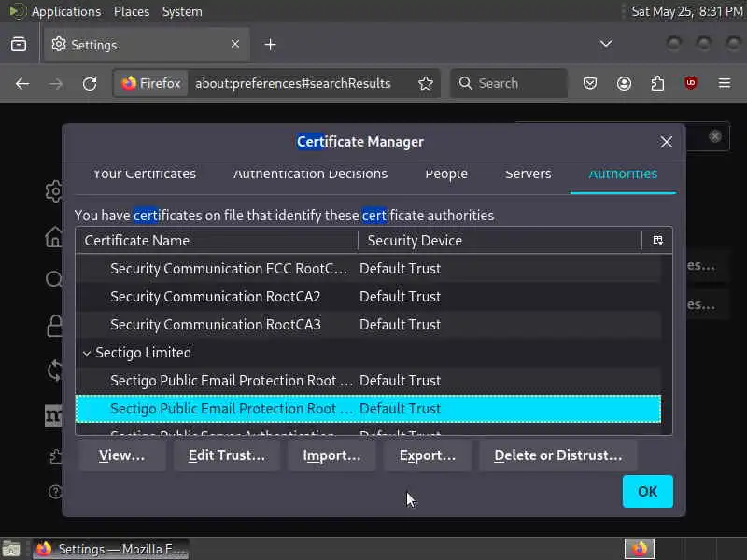Collapse the Sectigo Limited group
The height and width of the screenshot is (560, 747).
pos(87,353)
